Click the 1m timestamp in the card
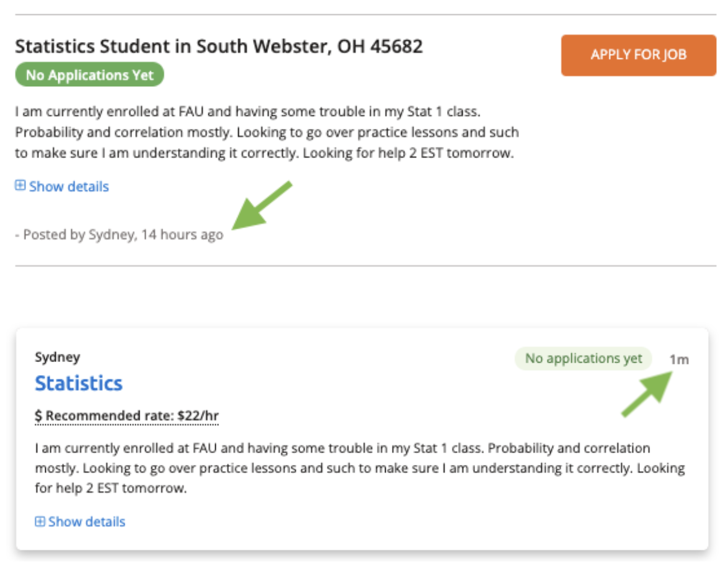 (x=679, y=360)
